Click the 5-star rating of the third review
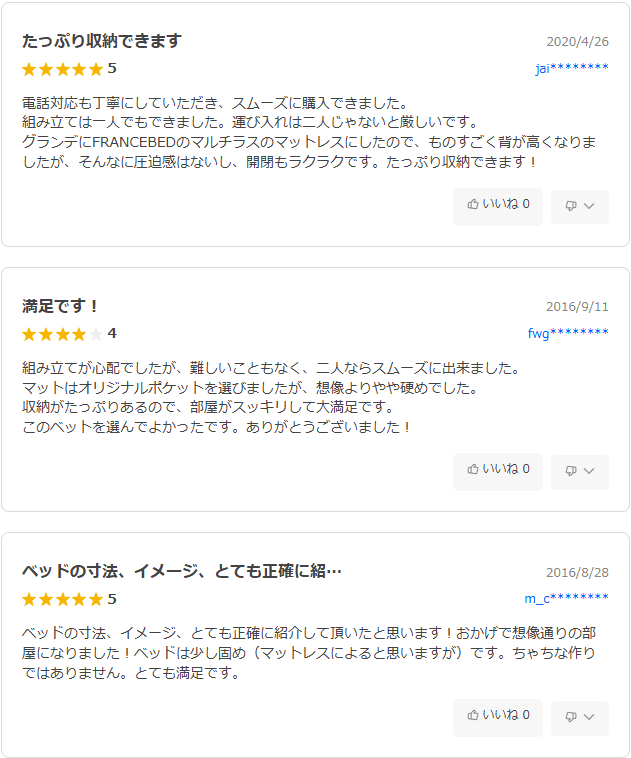The height and width of the screenshot is (758, 631). coord(62,599)
